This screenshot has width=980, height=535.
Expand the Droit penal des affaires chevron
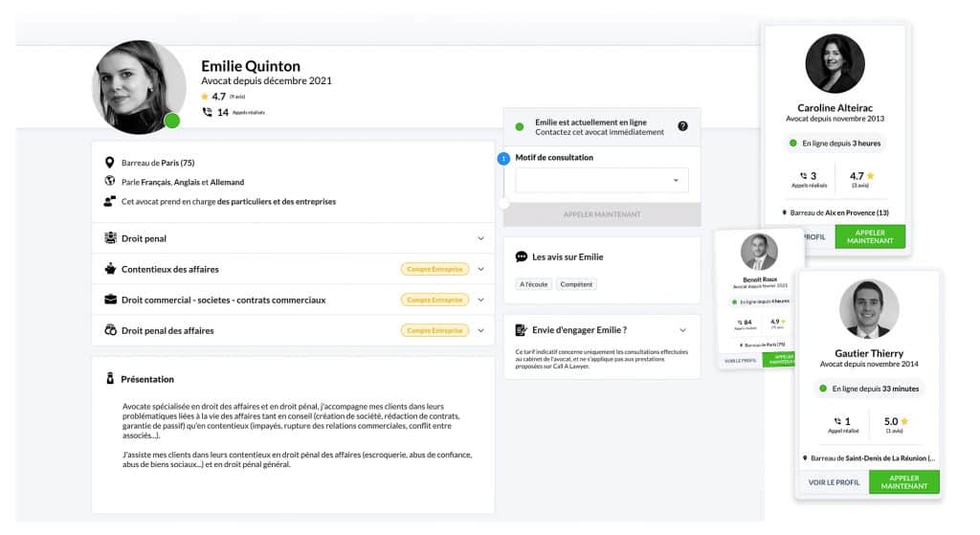pyautogui.click(x=480, y=330)
